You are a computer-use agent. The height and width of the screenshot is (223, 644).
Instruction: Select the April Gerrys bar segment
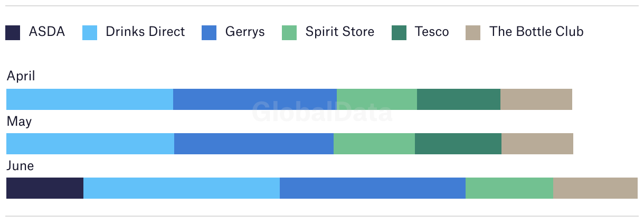(255, 99)
